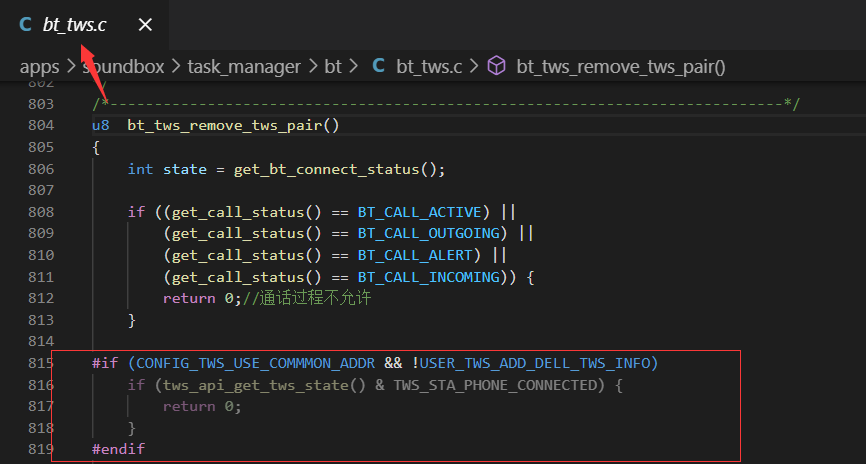Click the tws_api_get_tws_state() call
The image size is (866, 464).
(265, 385)
